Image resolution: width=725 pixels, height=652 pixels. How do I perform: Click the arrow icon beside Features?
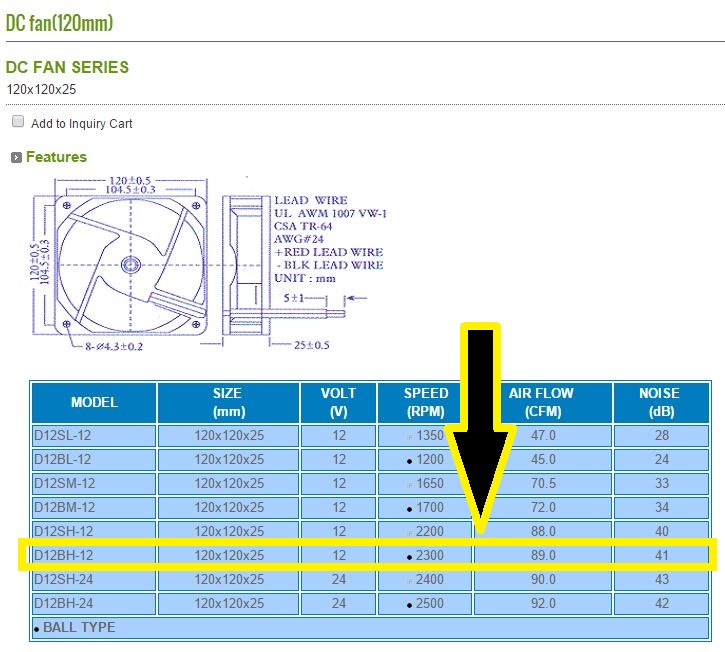[16, 158]
